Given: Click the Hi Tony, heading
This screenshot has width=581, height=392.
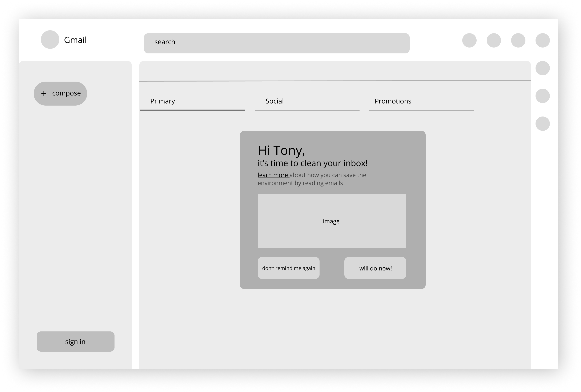Looking at the screenshot, I should click(281, 151).
